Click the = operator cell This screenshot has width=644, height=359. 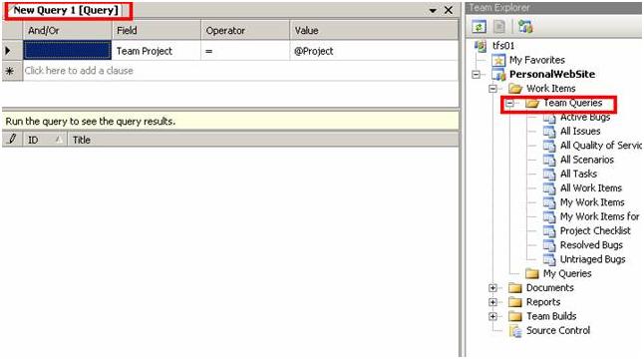pyautogui.click(x=245, y=51)
